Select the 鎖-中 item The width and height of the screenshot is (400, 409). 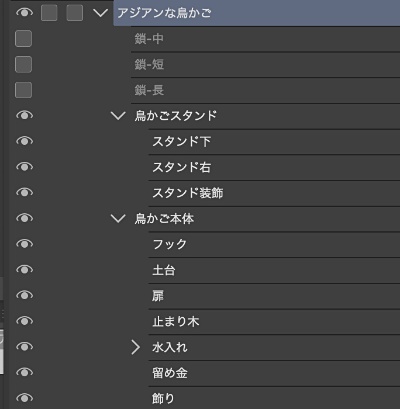pyautogui.click(x=265, y=39)
